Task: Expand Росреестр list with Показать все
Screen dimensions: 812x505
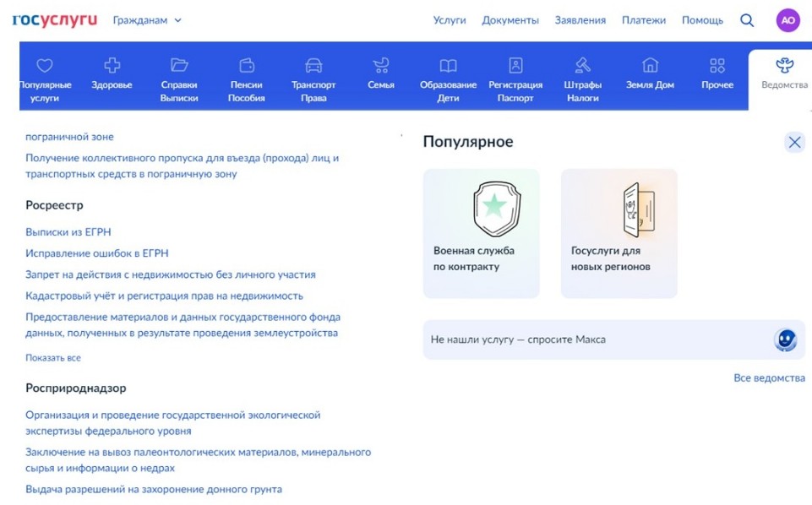Action: coord(53,358)
